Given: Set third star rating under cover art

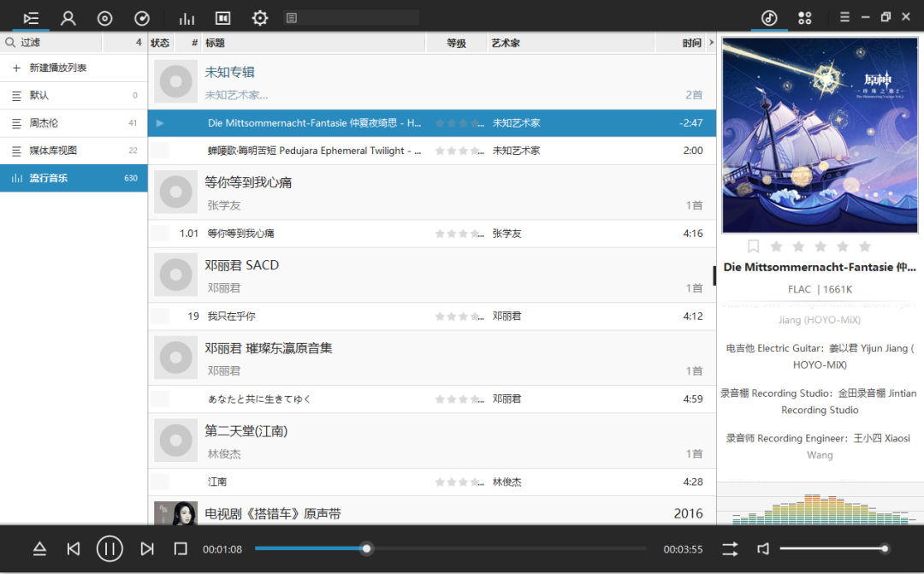Looking at the screenshot, I should (x=820, y=246).
